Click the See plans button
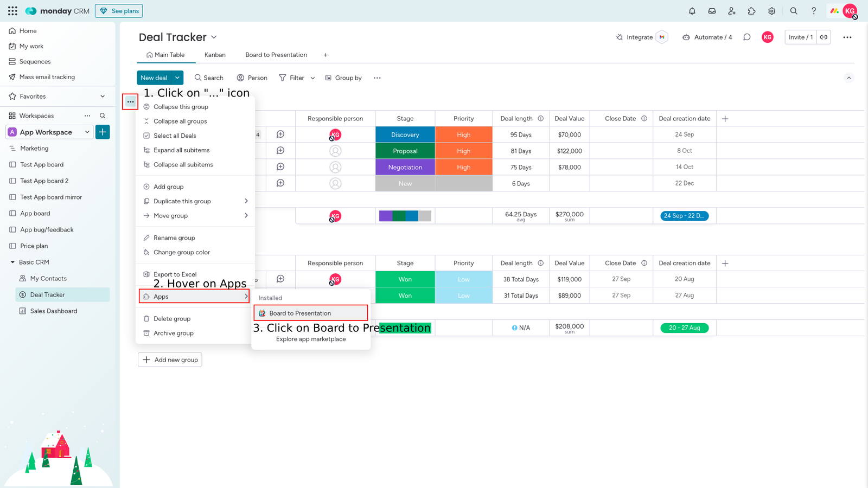This screenshot has height=488, width=868. [119, 11]
